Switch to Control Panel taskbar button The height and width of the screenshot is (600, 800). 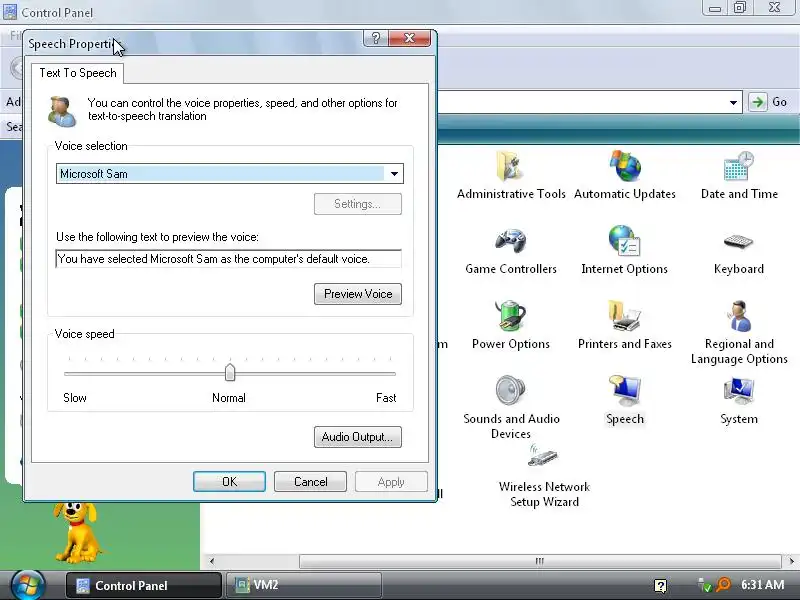(144, 585)
